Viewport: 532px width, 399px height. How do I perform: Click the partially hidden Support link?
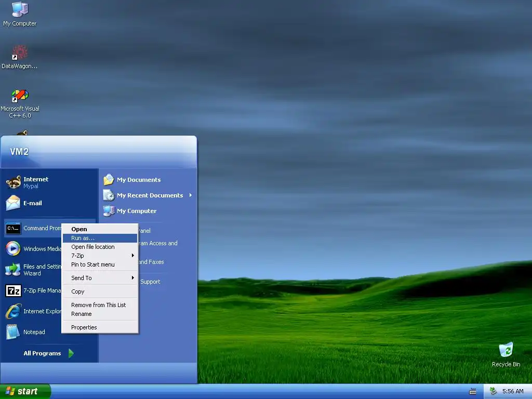coord(150,282)
